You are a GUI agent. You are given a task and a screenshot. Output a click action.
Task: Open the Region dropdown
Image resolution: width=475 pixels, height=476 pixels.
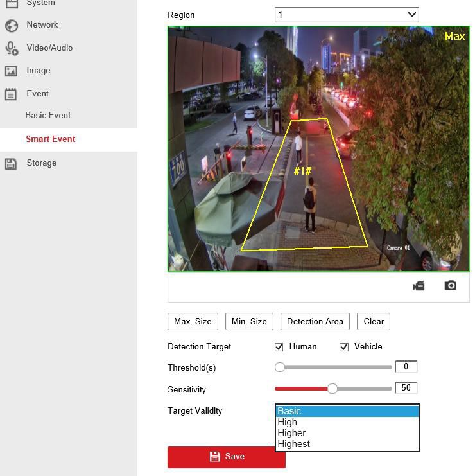click(347, 15)
